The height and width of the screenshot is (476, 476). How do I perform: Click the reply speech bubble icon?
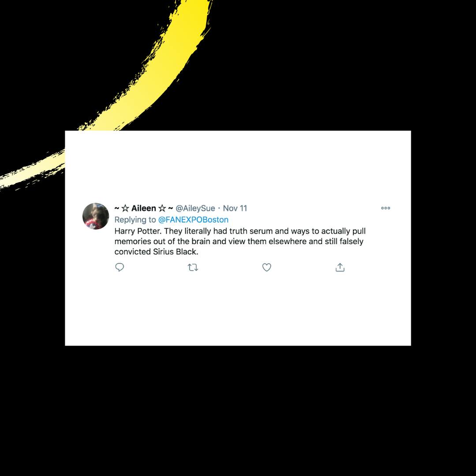point(119,267)
